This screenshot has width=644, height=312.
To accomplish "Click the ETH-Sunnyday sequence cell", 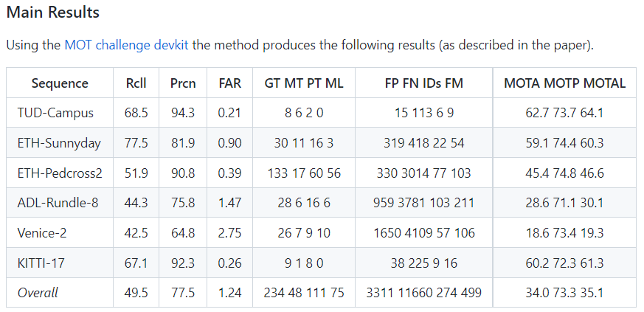I will 59,143.
